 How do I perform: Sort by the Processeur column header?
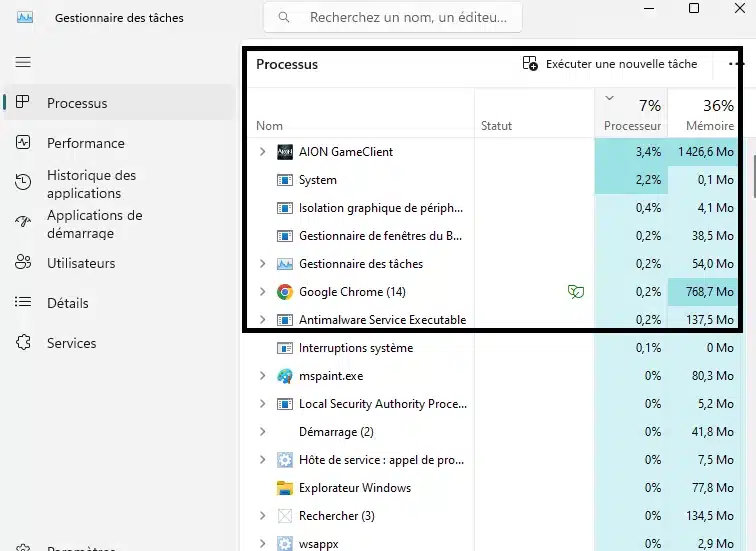(631, 113)
